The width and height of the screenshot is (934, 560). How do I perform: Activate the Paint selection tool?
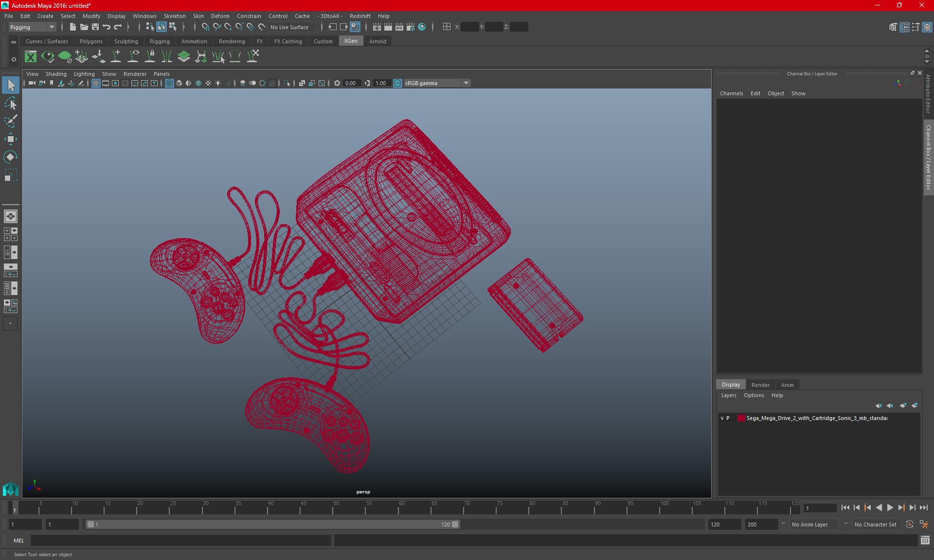11,121
